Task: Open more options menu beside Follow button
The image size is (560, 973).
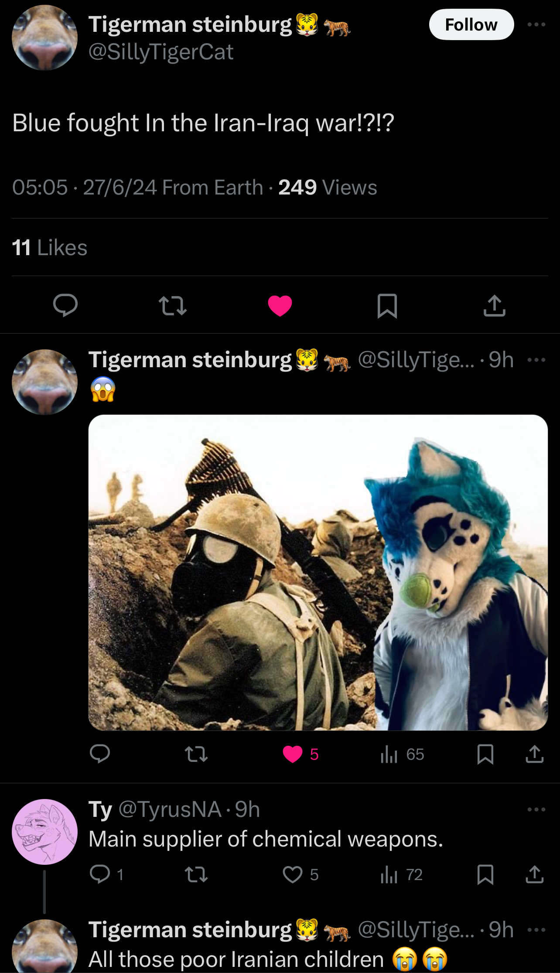Action: point(536,24)
